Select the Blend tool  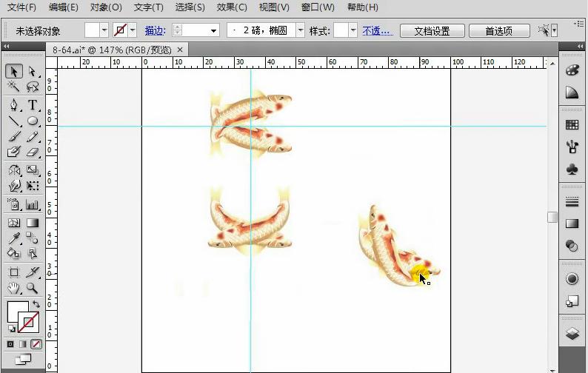point(33,238)
